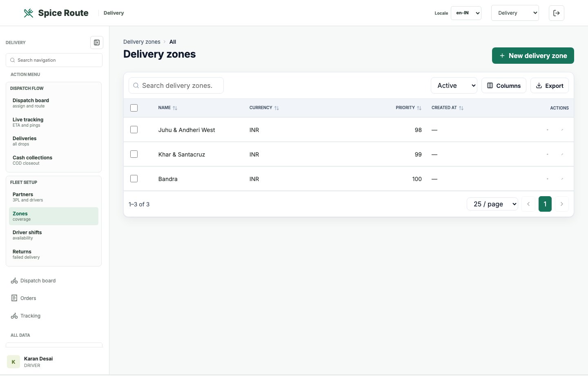The image size is (588, 376).
Task: Focus the Search delivery zones field
Action: click(176, 85)
